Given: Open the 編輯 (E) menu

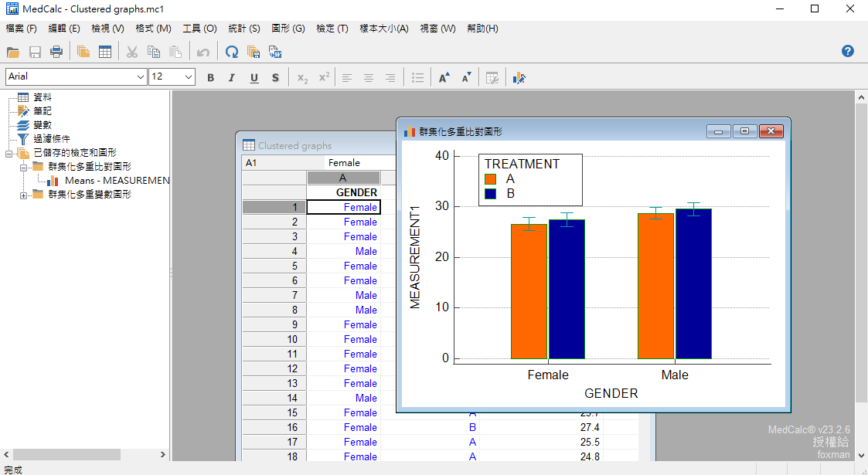Looking at the screenshot, I should [64, 29].
